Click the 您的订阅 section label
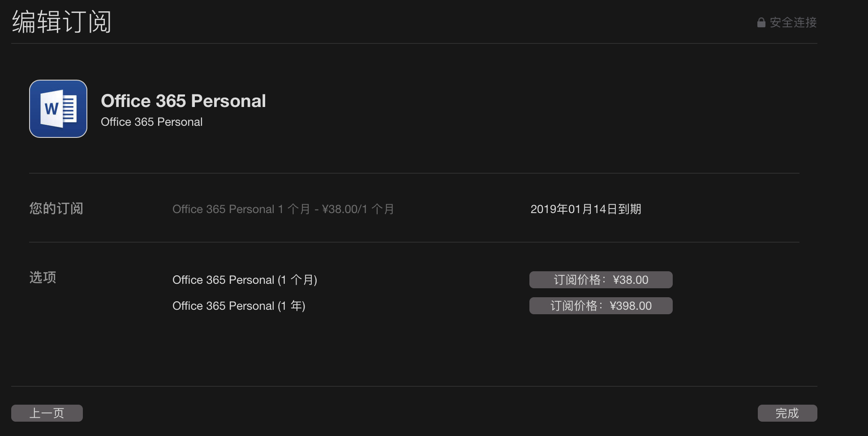The width and height of the screenshot is (868, 436). tap(56, 209)
